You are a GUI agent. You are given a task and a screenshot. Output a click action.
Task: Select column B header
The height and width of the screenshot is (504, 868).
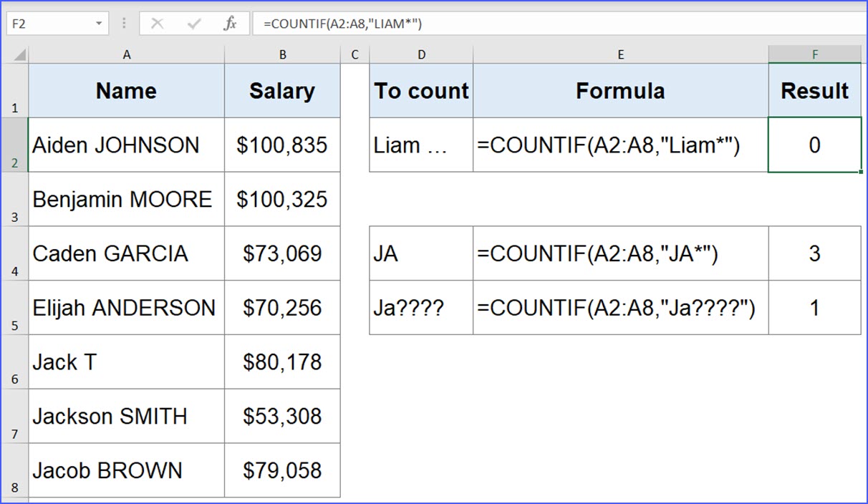pos(282,54)
